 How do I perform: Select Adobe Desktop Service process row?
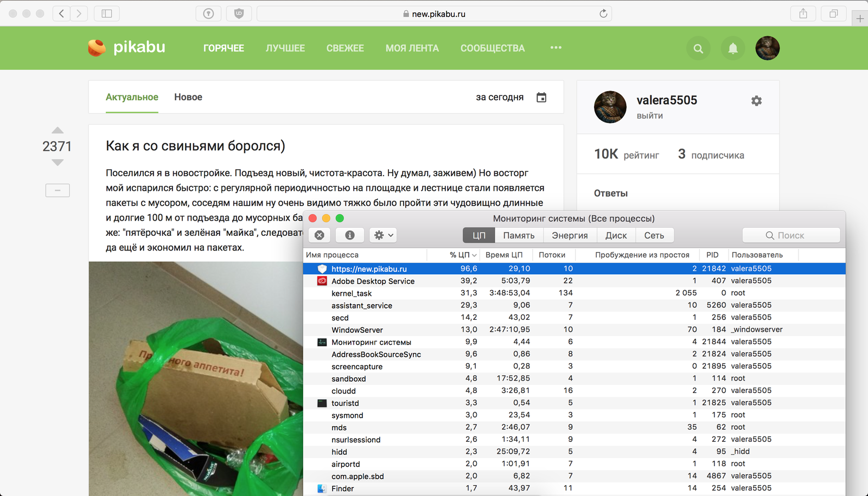[x=574, y=281]
